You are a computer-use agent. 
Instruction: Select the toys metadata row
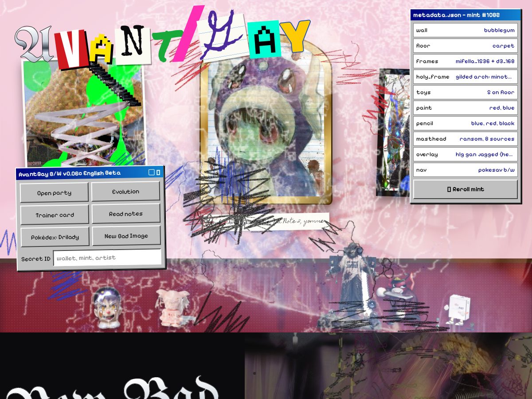click(465, 92)
